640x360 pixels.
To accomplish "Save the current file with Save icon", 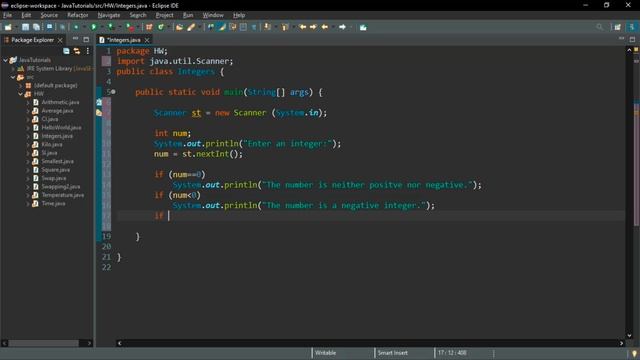I will click(x=25, y=27).
